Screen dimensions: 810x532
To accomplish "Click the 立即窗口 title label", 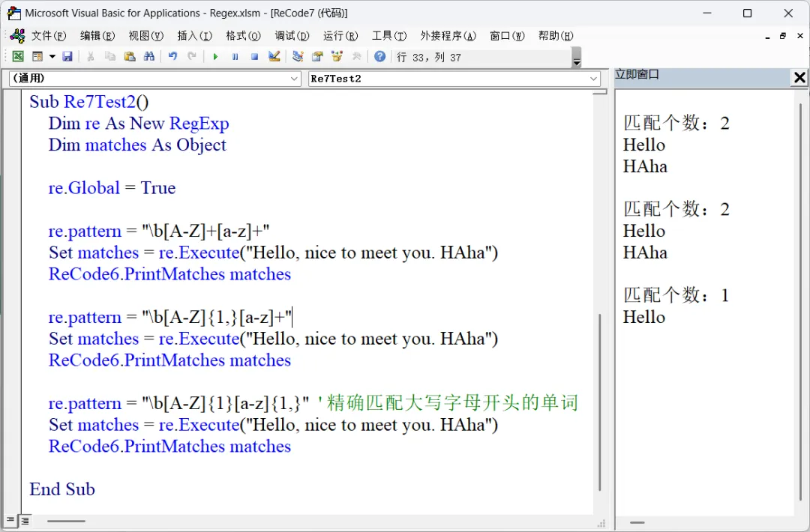I will click(637, 75).
